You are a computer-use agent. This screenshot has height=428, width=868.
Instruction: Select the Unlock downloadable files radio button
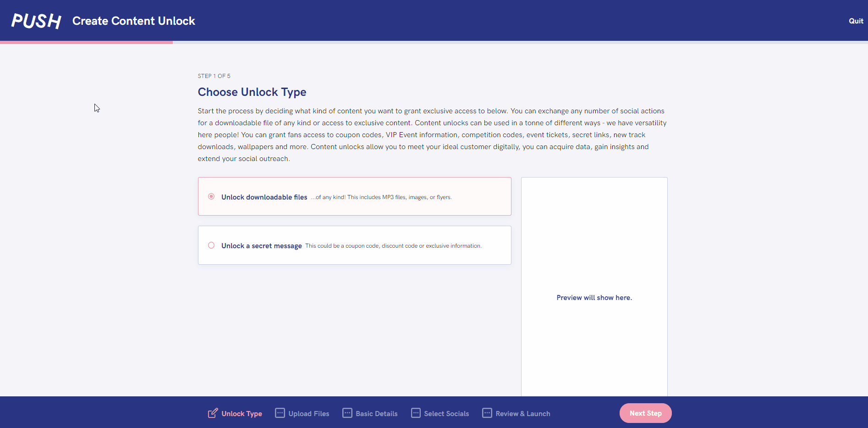(211, 196)
